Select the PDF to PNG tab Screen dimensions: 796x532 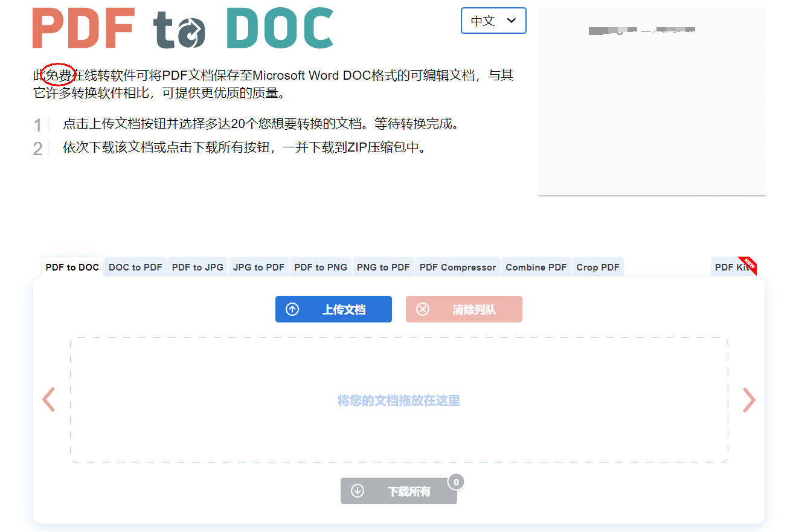[x=321, y=267]
